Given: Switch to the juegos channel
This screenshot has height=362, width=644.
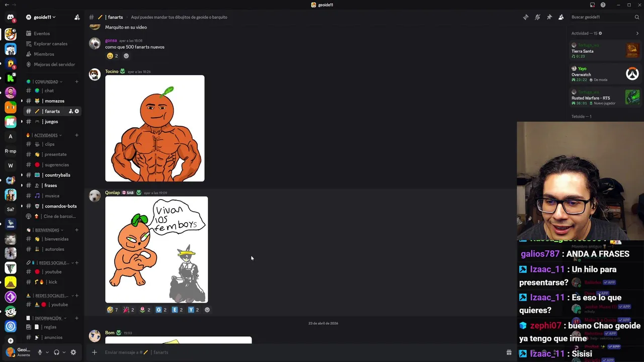Looking at the screenshot, I should click(x=52, y=122).
